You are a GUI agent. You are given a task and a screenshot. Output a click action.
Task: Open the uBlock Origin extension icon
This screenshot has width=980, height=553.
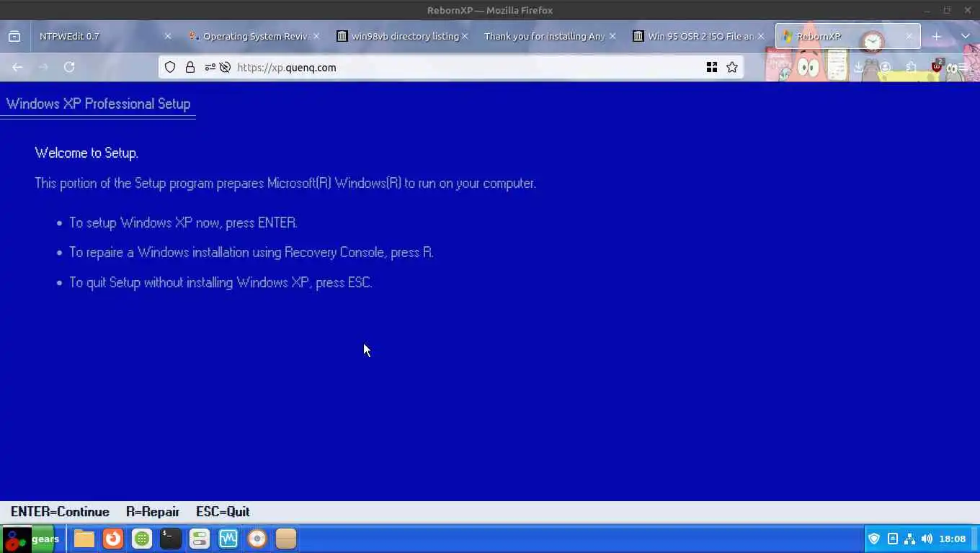pos(937,66)
